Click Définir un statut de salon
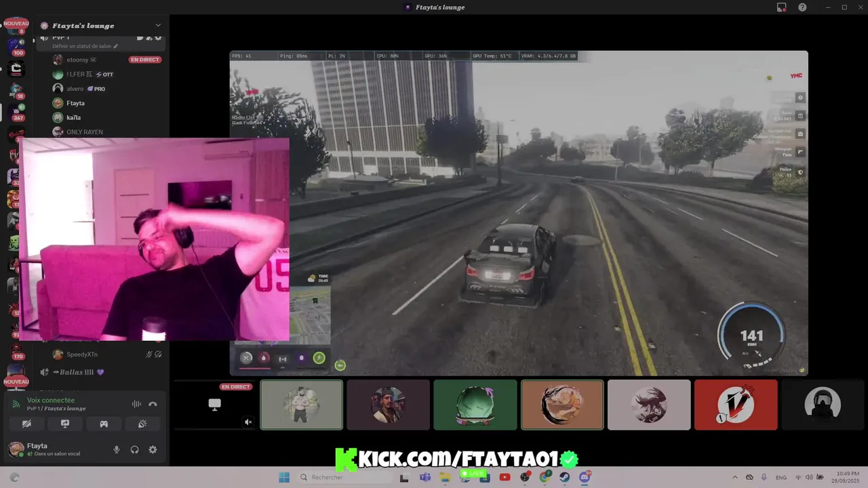This screenshot has height=488, width=868. click(81, 46)
